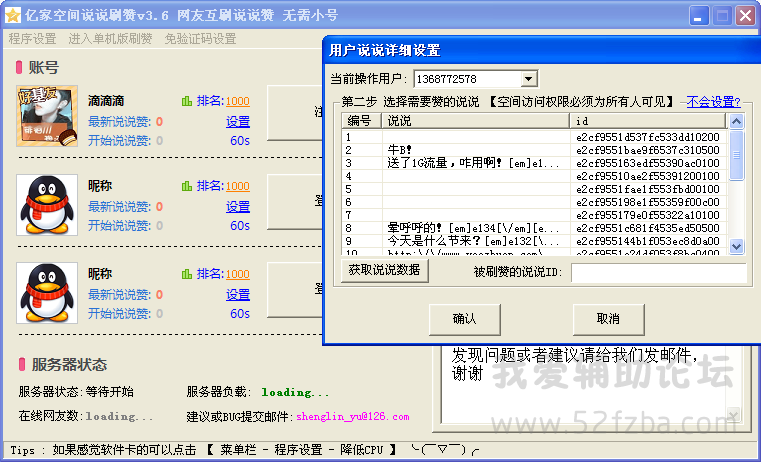Click the 说说 list scrollbar thumb
The image size is (761, 462).
click(x=736, y=155)
